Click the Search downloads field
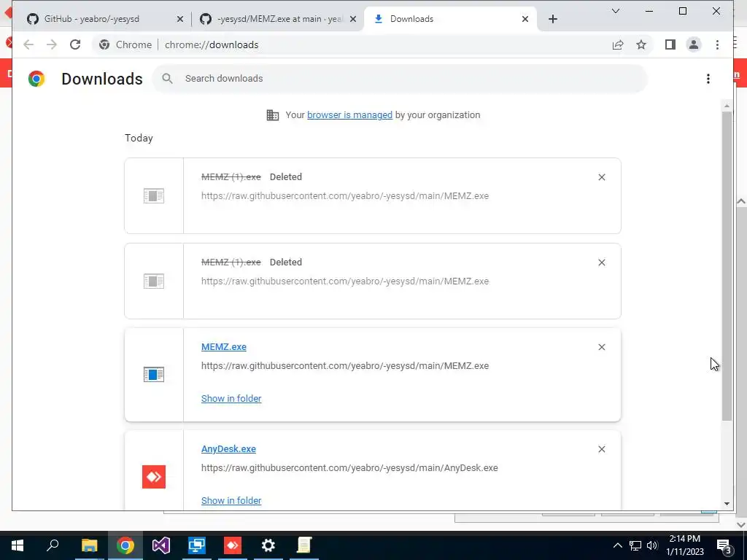The width and height of the screenshot is (747, 560). click(x=400, y=79)
